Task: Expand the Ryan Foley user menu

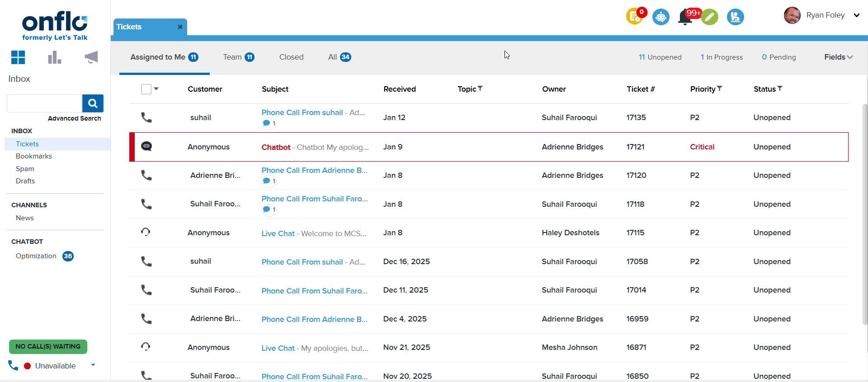Action: 856,15
